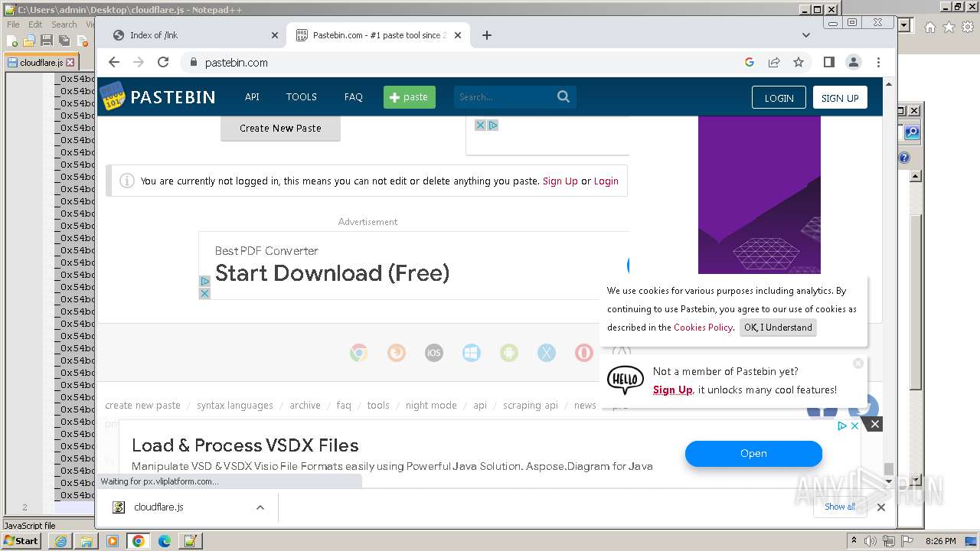Select the cloudflare.js tab in Notepad++
This screenshot has width=980, height=551.
pyautogui.click(x=41, y=63)
